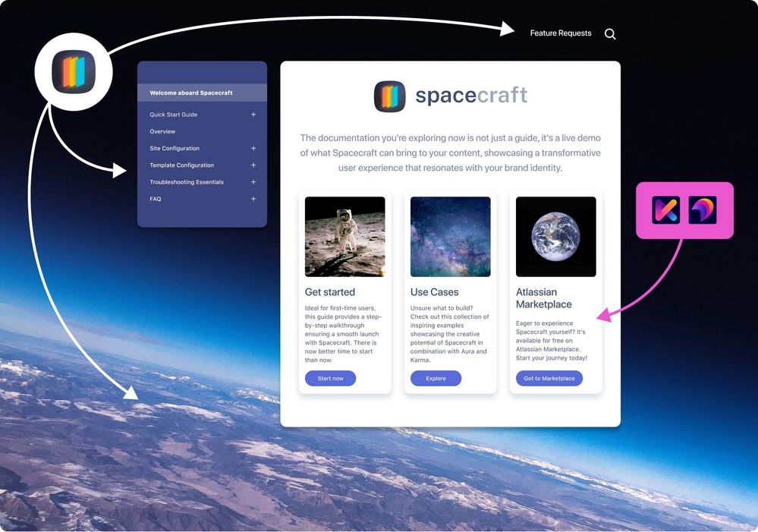This screenshot has height=532, width=758.
Task: Select the Aura app icon
Action: 703,210
